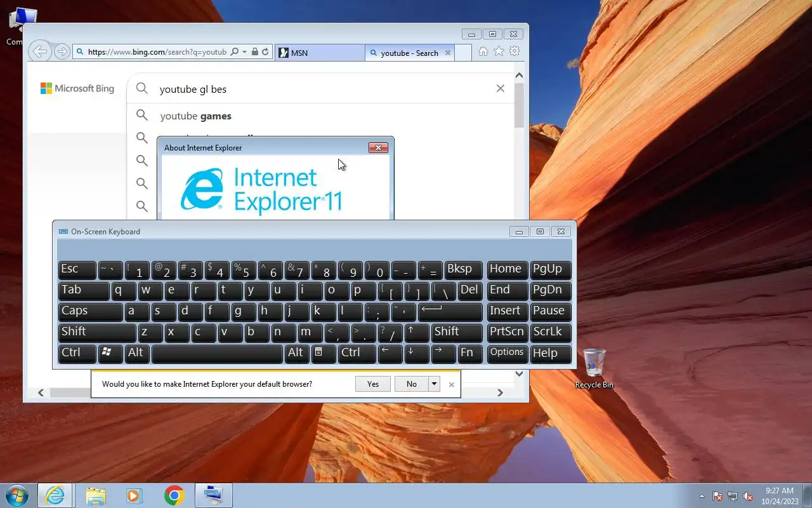Click the Bksp key
812x508 pixels.
pyautogui.click(x=463, y=269)
